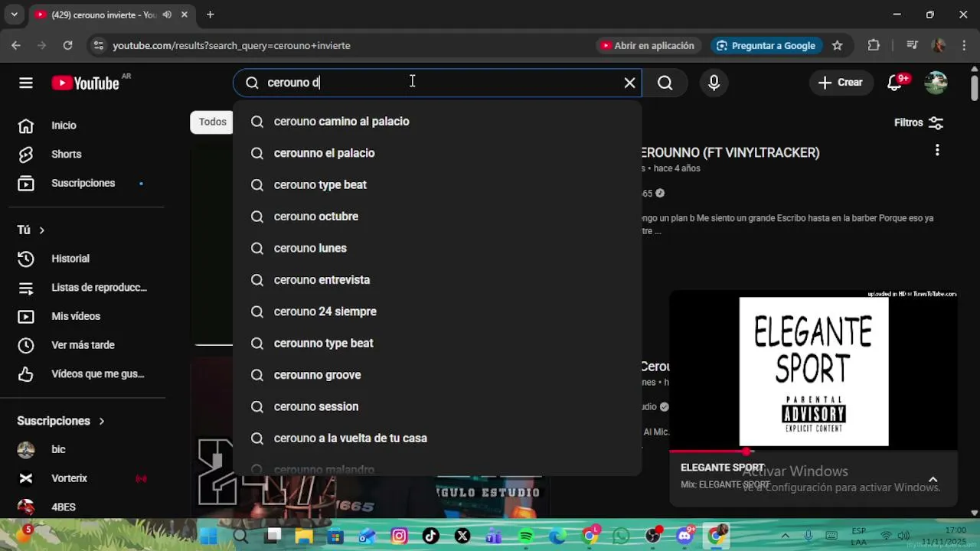
Task: Open Windows Start button
Action: coord(208,536)
